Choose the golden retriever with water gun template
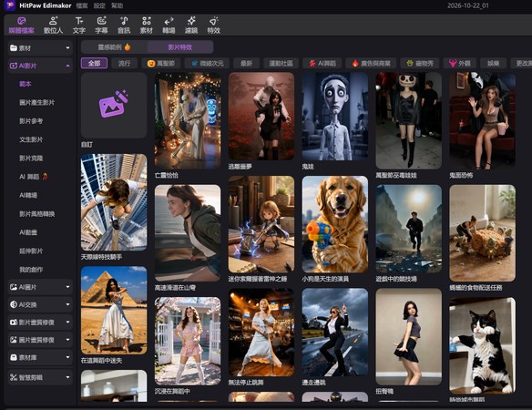 [x=335, y=224]
